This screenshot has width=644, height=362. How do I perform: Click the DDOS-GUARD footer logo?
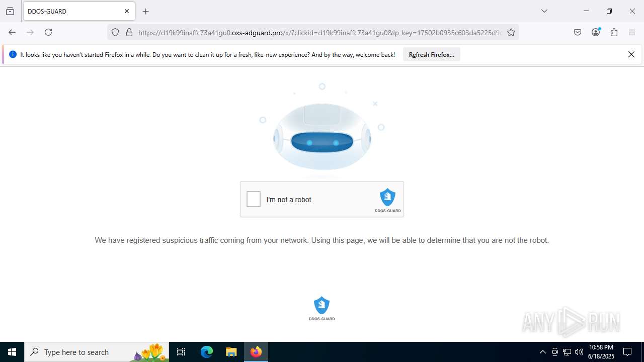tap(322, 308)
